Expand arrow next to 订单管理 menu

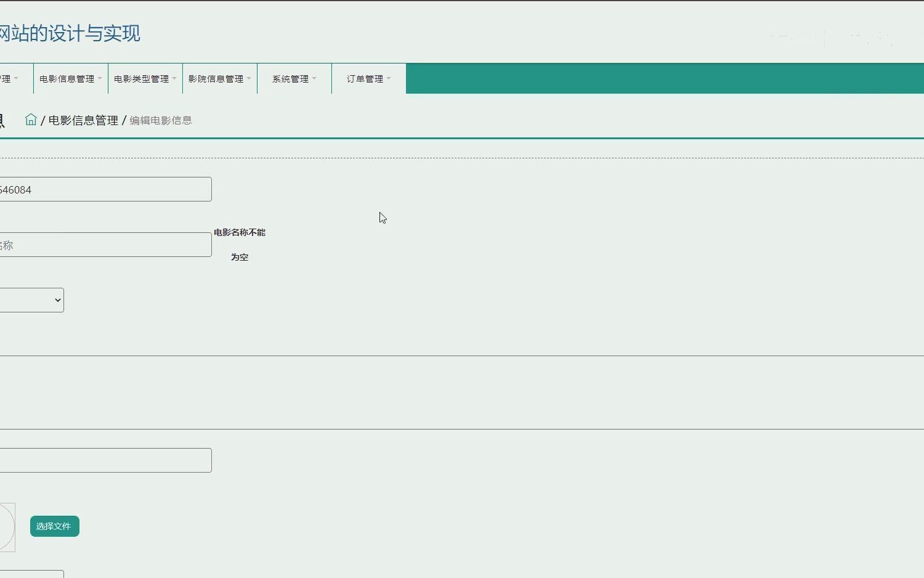pos(389,78)
